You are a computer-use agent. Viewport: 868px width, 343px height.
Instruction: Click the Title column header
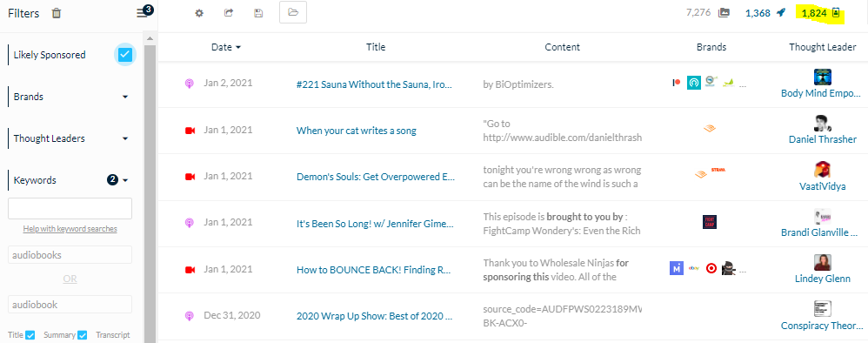(376, 47)
